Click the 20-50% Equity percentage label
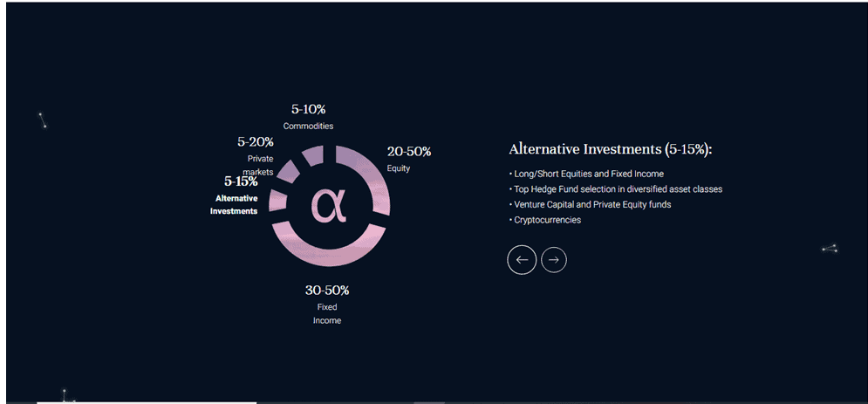Image resolution: width=868 pixels, height=404 pixels. pyautogui.click(x=409, y=152)
